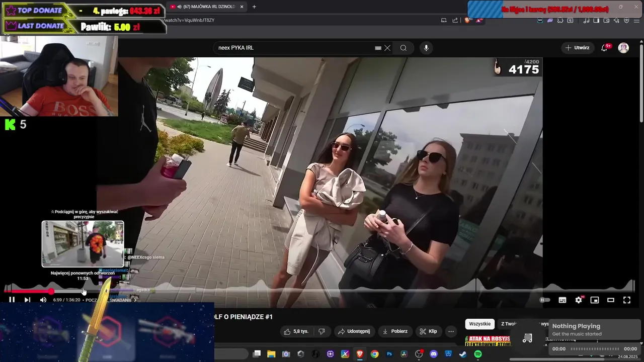Pause the YouTube video
644x362 pixels.
12,300
